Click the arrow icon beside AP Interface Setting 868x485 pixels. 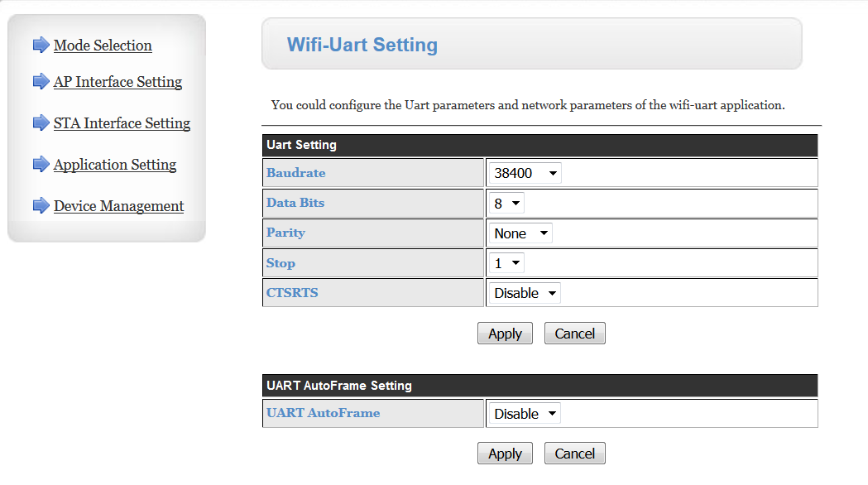(x=41, y=81)
